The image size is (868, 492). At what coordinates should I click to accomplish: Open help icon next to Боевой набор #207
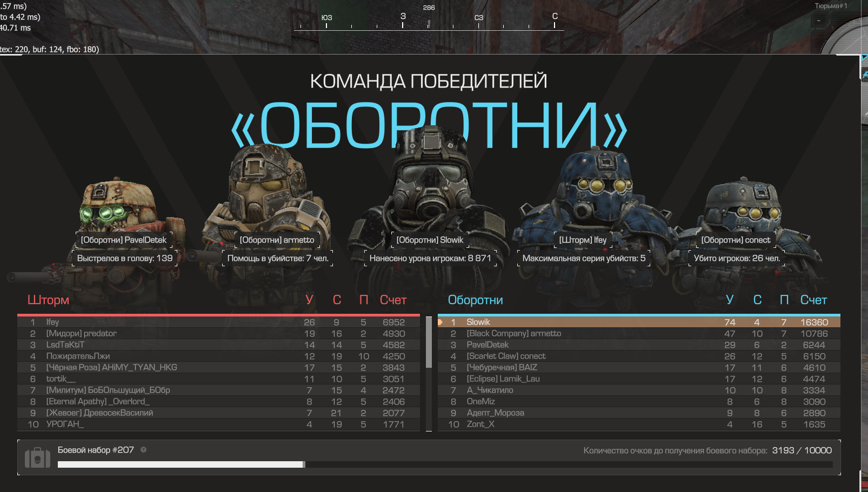pyautogui.click(x=143, y=449)
